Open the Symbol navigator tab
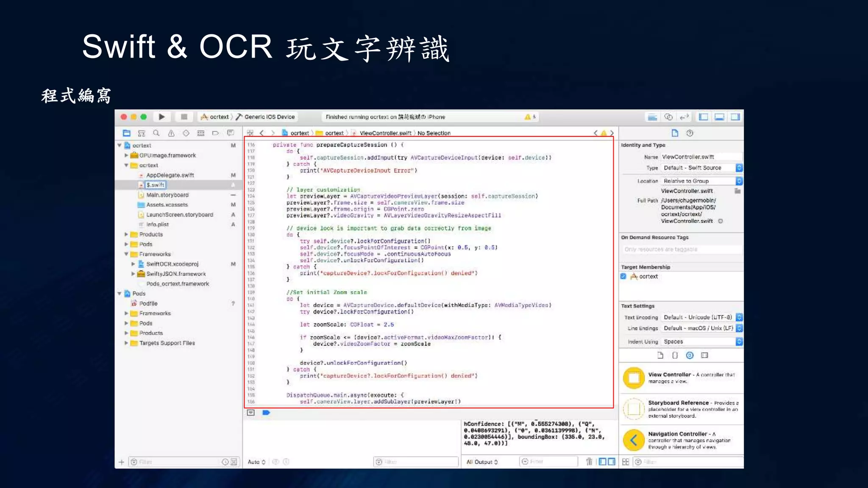This screenshot has height=488, width=868. click(142, 133)
